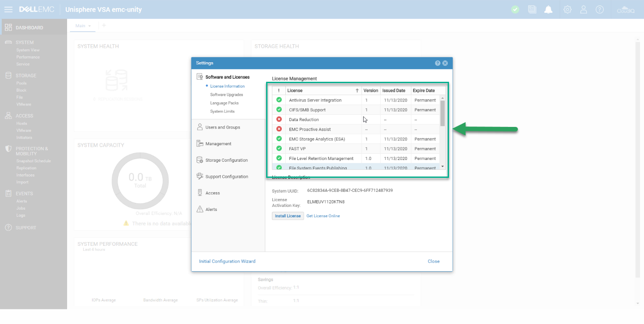644x324 pixels.
Task: Open the user account icon
Action: coord(584,9)
